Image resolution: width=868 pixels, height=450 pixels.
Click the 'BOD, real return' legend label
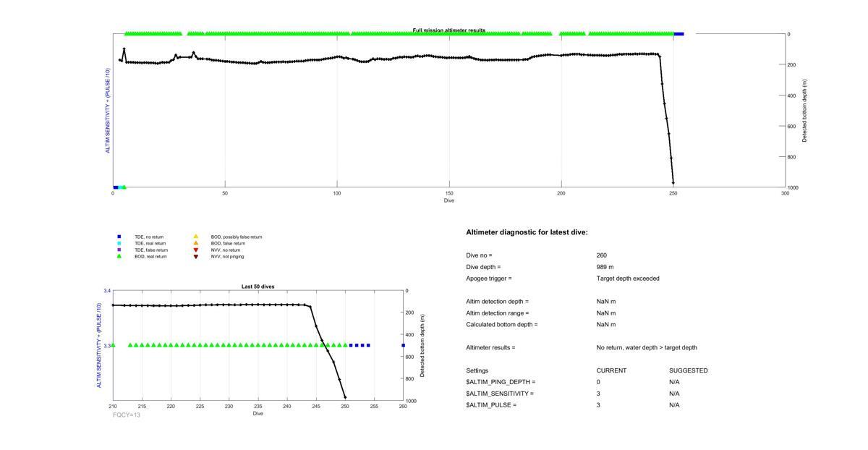(x=150, y=256)
